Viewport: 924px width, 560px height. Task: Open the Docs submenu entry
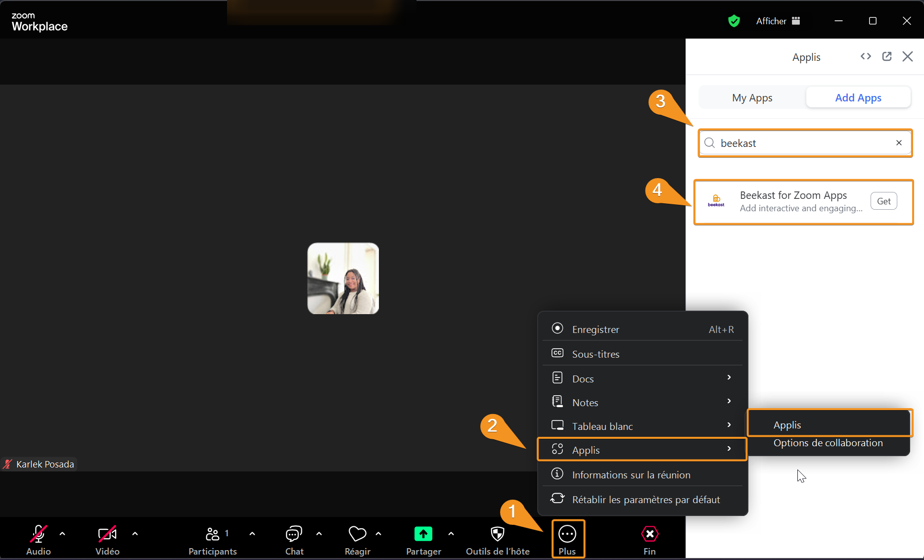coord(643,378)
